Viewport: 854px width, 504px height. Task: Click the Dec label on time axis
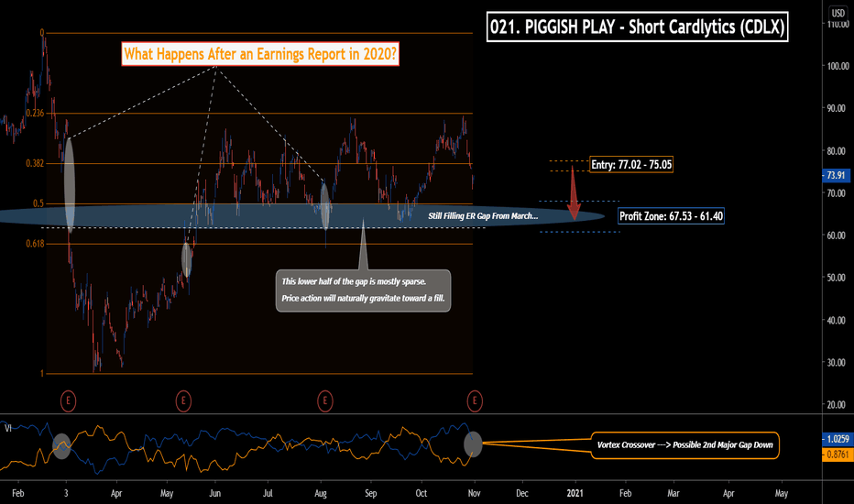coord(521,493)
